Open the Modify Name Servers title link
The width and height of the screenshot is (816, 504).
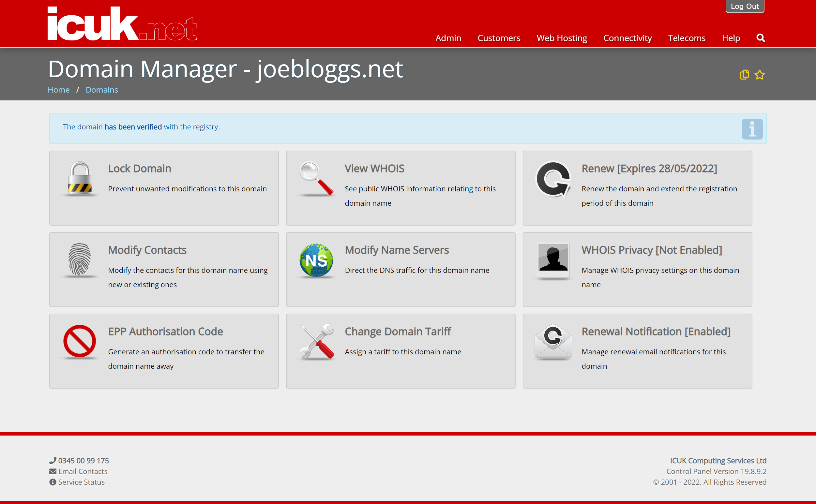[x=397, y=250]
